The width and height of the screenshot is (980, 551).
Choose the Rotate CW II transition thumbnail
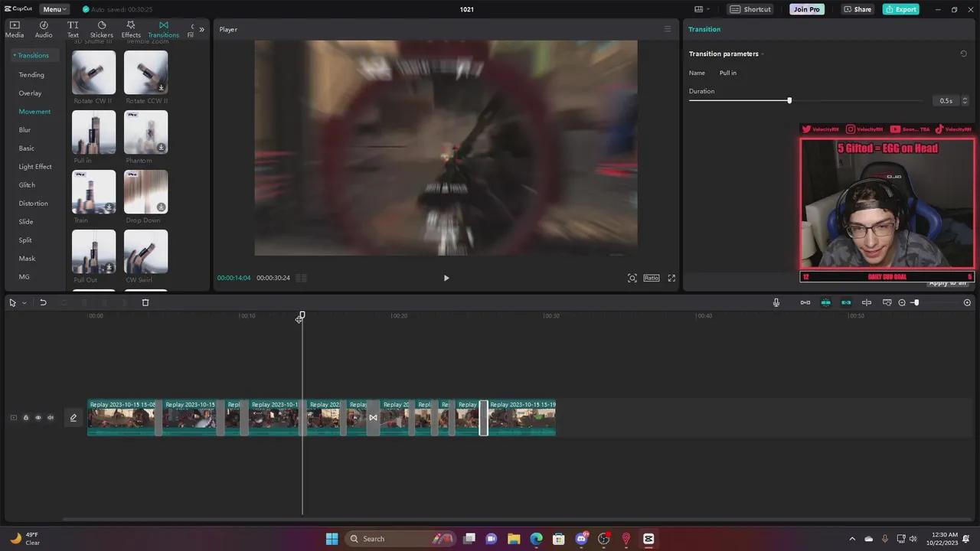pyautogui.click(x=93, y=72)
